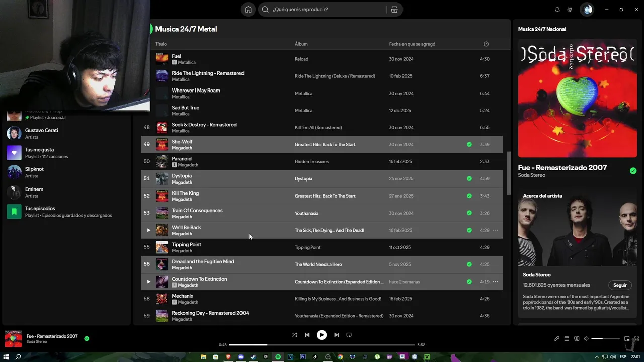
Task: Open Eminem artist in library
Action: pos(66,192)
